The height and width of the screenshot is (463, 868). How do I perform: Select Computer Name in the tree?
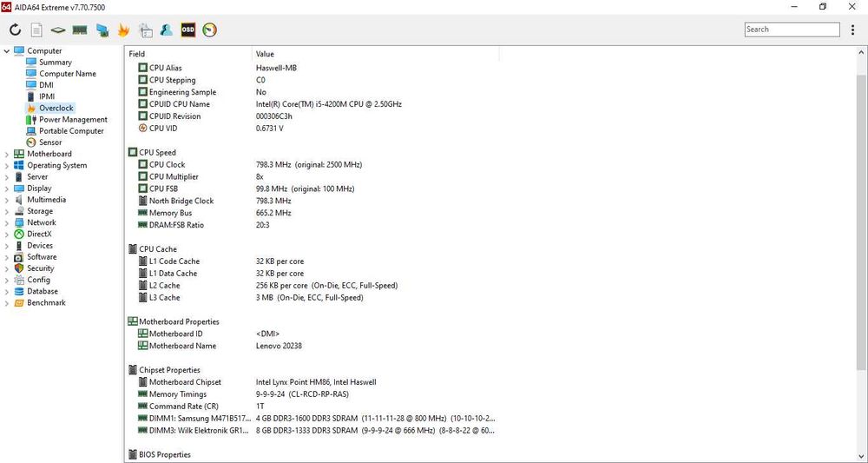click(x=68, y=74)
